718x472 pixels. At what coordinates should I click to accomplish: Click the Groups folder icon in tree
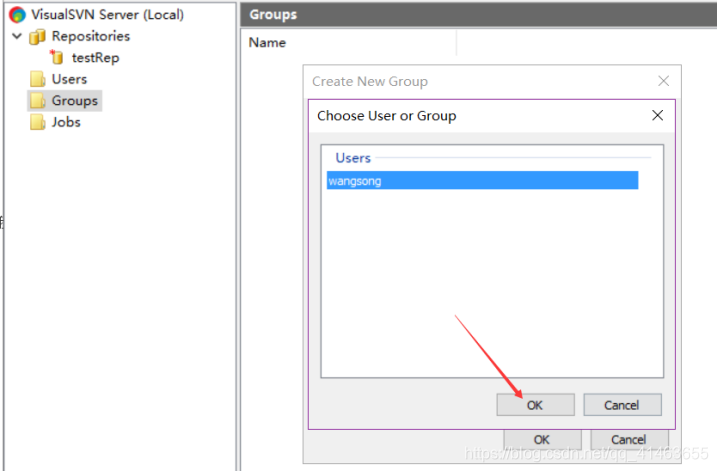[38, 100]
